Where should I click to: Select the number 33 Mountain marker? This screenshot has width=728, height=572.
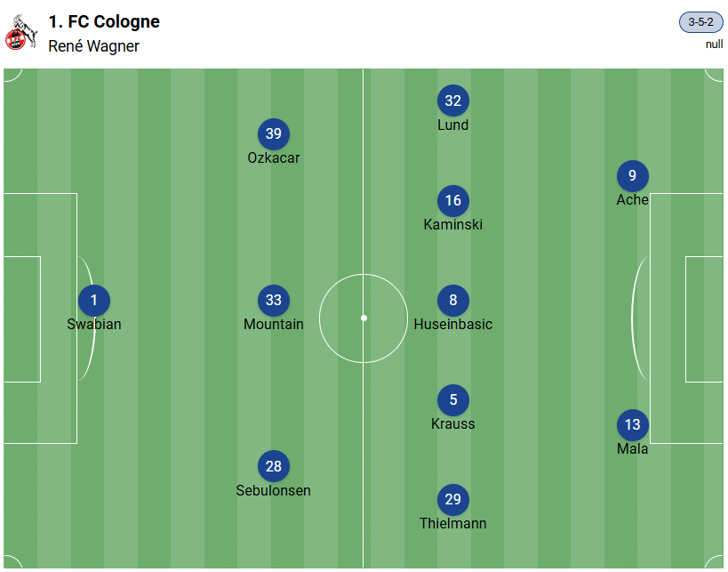pyautogui.click(x=274, y=301)
